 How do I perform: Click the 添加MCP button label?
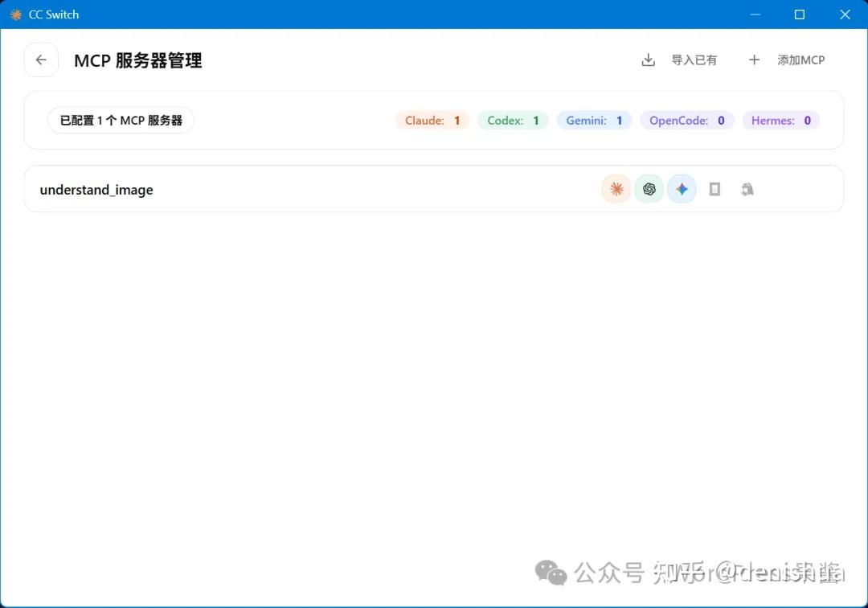801,60
